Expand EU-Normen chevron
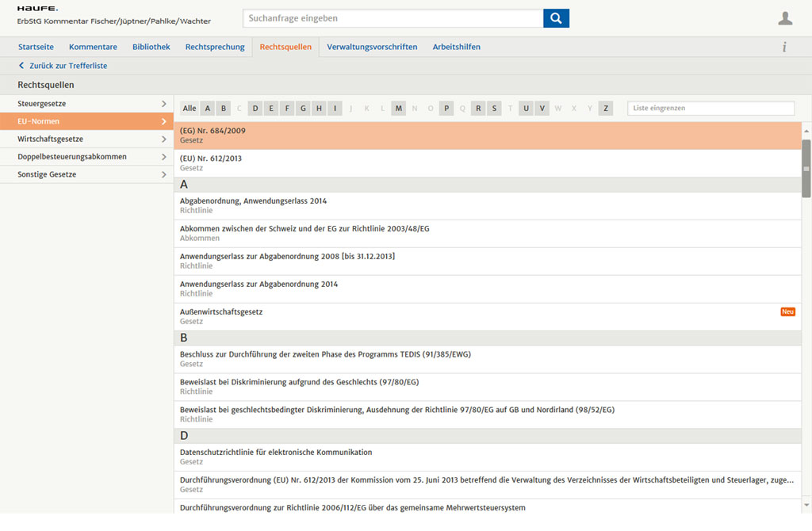The height and width of the screenshot is (531, 812). pos(163,121)
